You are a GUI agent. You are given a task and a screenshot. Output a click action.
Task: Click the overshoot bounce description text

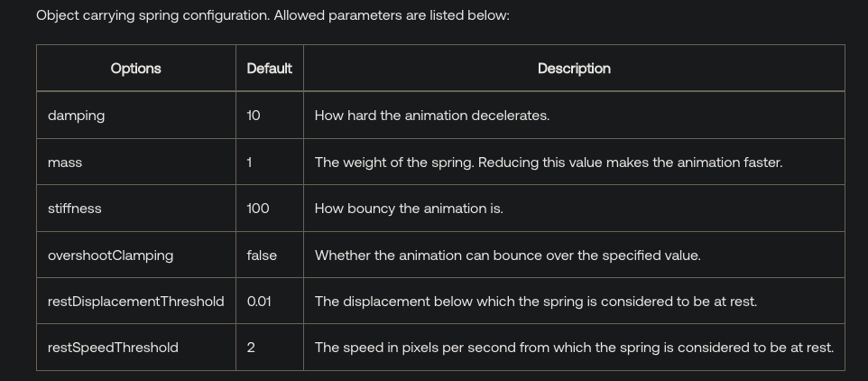pos(507,256)
